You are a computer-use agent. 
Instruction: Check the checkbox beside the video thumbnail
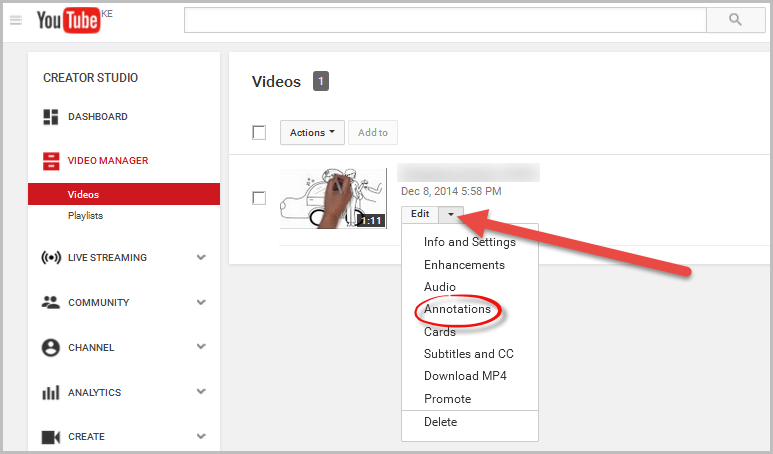point(259,198)
